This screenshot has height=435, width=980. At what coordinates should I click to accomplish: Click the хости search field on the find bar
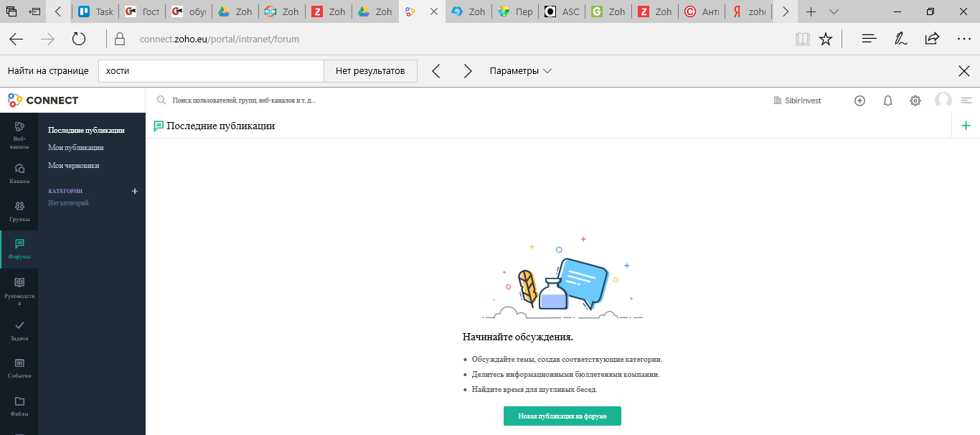(211, 70)
